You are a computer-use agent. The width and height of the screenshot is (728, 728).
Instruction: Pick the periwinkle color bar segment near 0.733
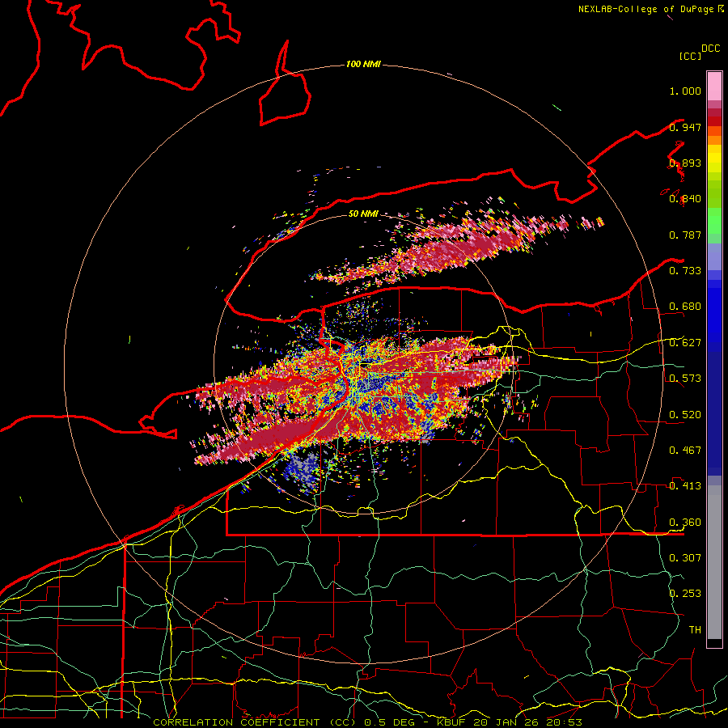coord(714,257)
